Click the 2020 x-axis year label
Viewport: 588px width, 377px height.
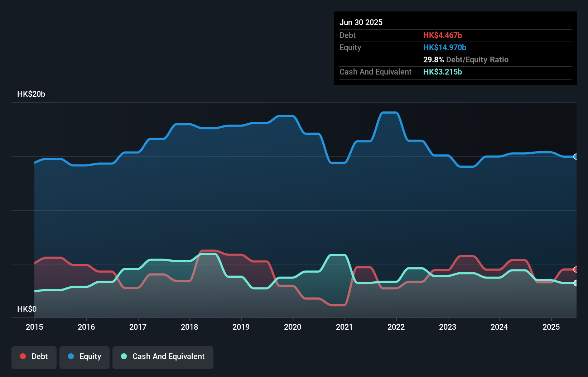[x=293, y=327]
